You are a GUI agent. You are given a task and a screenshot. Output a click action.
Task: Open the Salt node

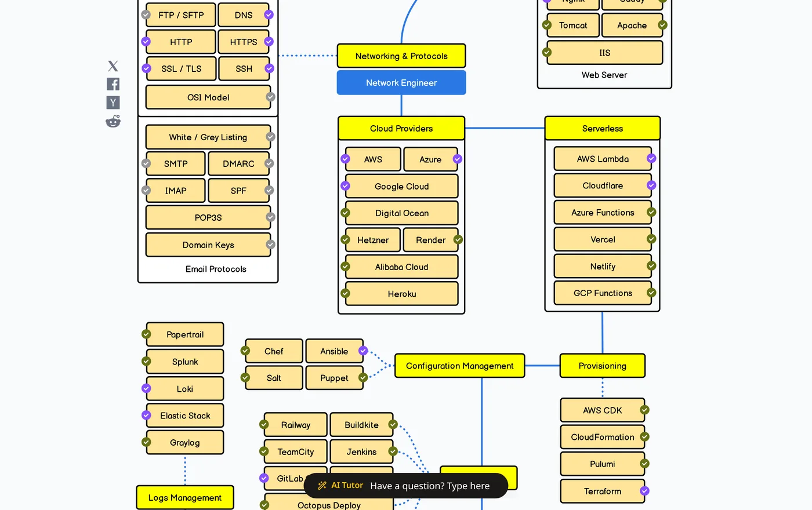274,378
